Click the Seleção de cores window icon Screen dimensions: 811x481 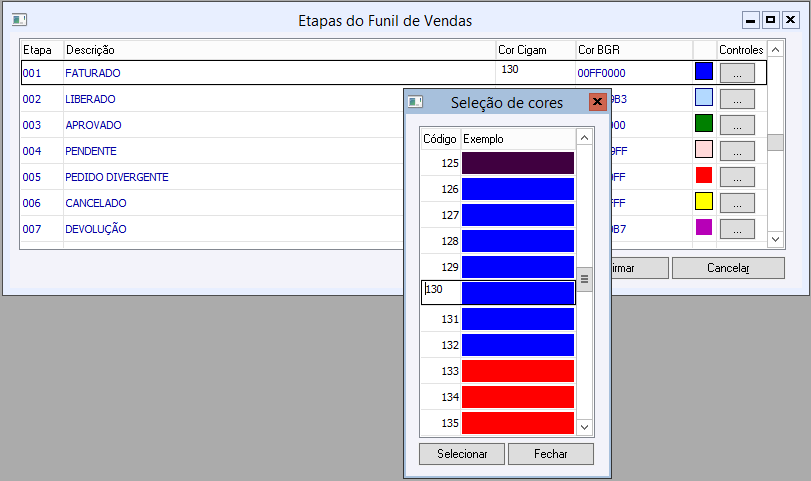pyautogui.click(x=415, y=102)
